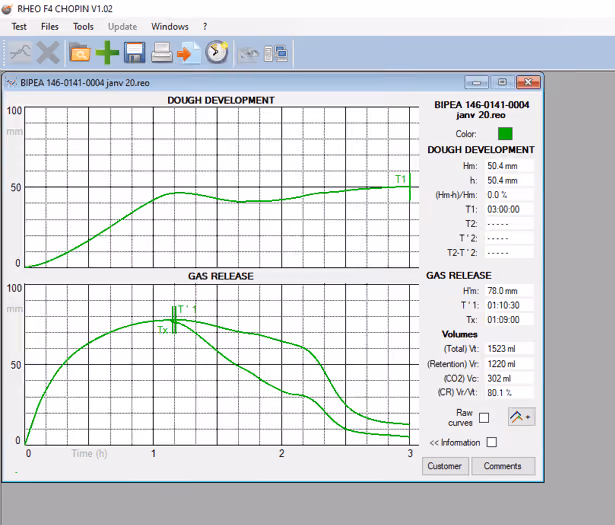Export data with orange arrow icon
Viewport: 615px width, 525px height.
click(189, 53)
